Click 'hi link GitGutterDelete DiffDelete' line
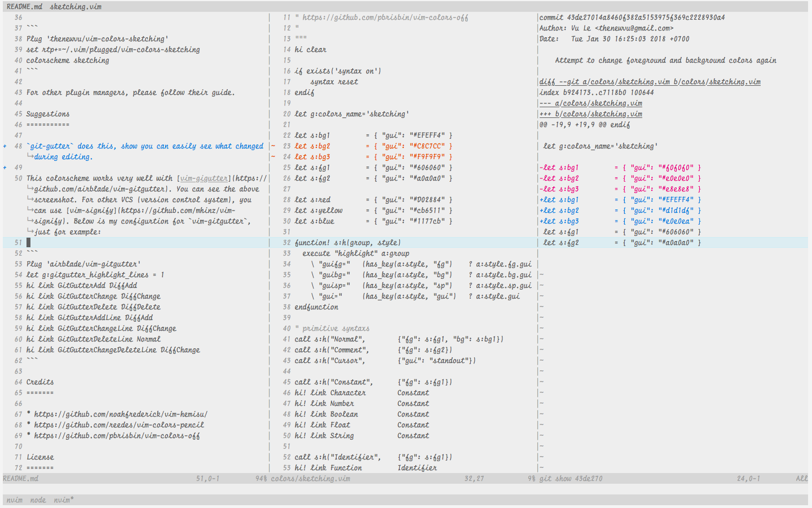This screenshot has width=812, height=508. point(93,307)
